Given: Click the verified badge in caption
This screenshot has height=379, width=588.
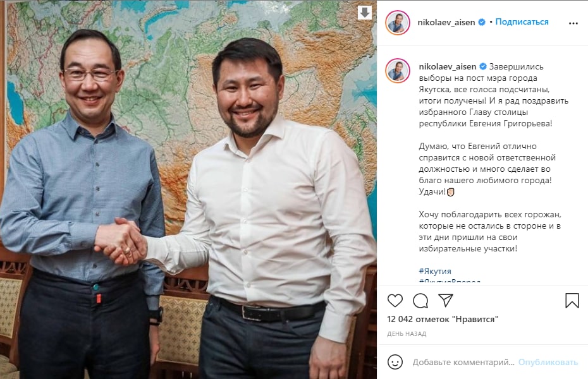Looking at the screenshot, I should pos(483,67).
